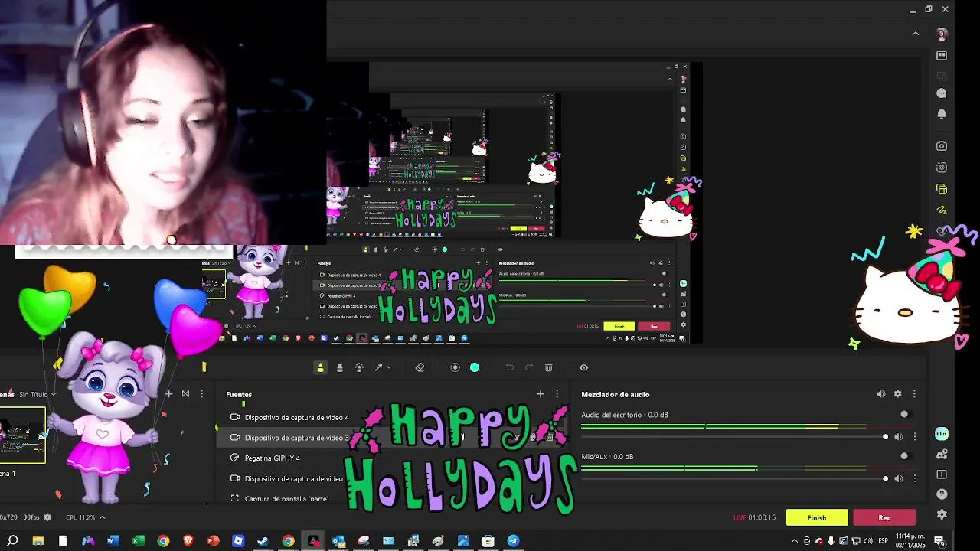Screen dimensions: 980x551
Task: Open Audio del escritorio three-dot menu
Action: 914,437
